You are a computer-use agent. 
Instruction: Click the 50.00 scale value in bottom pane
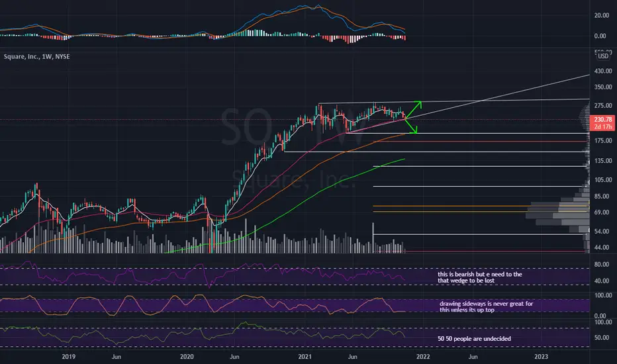tap(602, 338)
